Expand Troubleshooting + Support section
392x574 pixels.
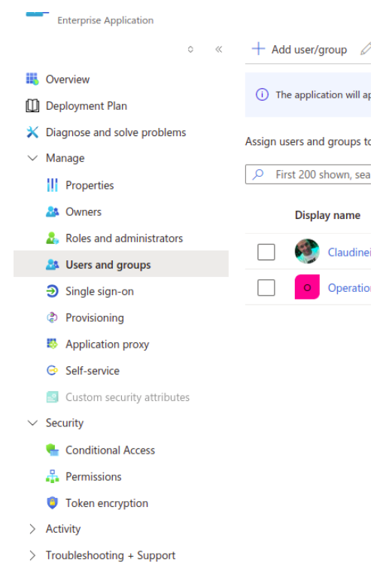(x=102, y=555)
